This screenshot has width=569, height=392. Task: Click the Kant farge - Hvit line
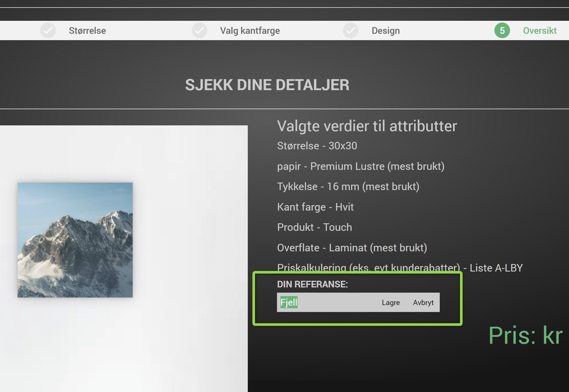click(315, 207)
